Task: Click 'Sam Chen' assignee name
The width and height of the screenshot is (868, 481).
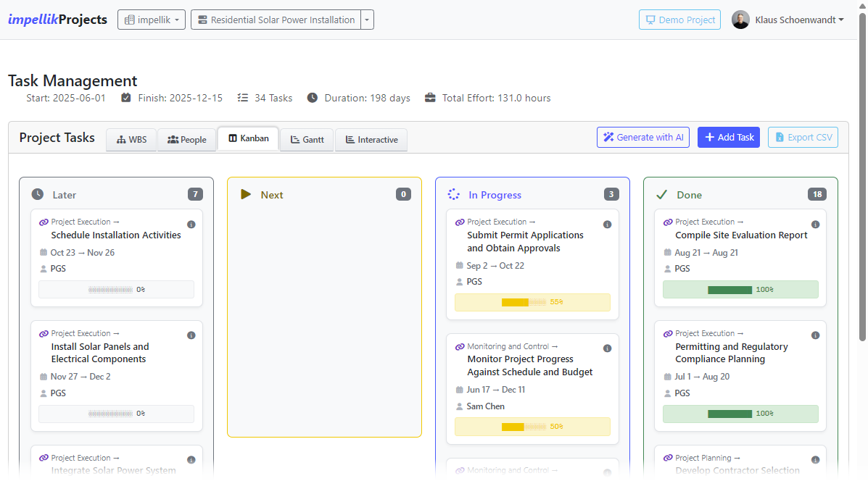Action: 485,406
